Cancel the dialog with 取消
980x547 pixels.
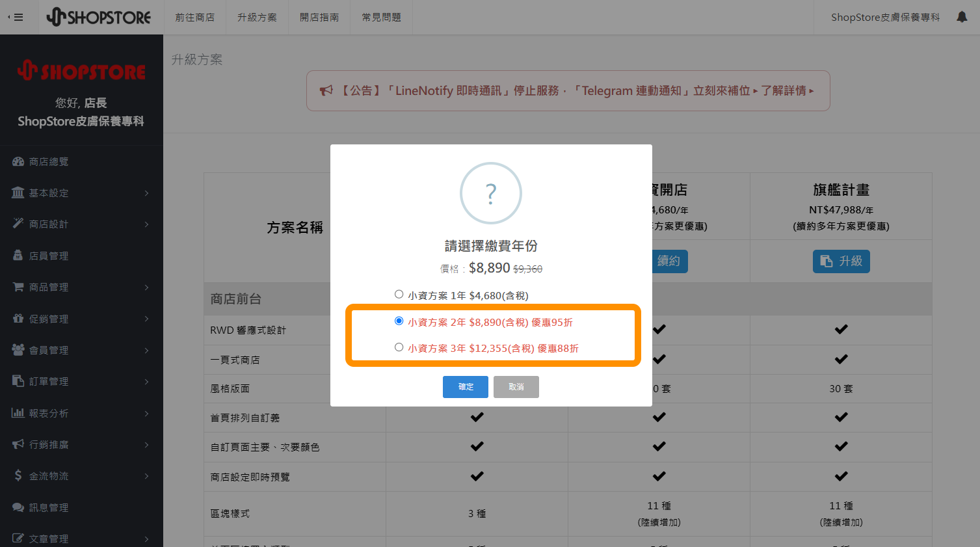pos(516,387)
